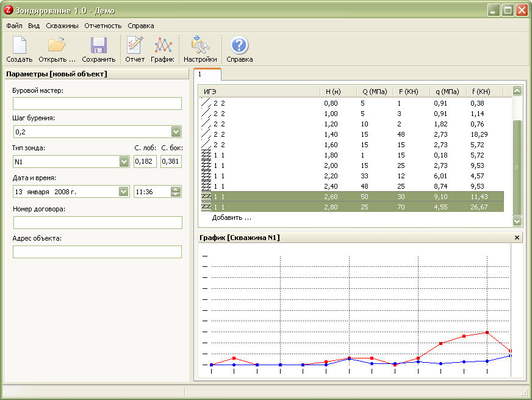Click the С. бок value field 0,381
This screenshot has width=532, height=400.
click(171, 162)
